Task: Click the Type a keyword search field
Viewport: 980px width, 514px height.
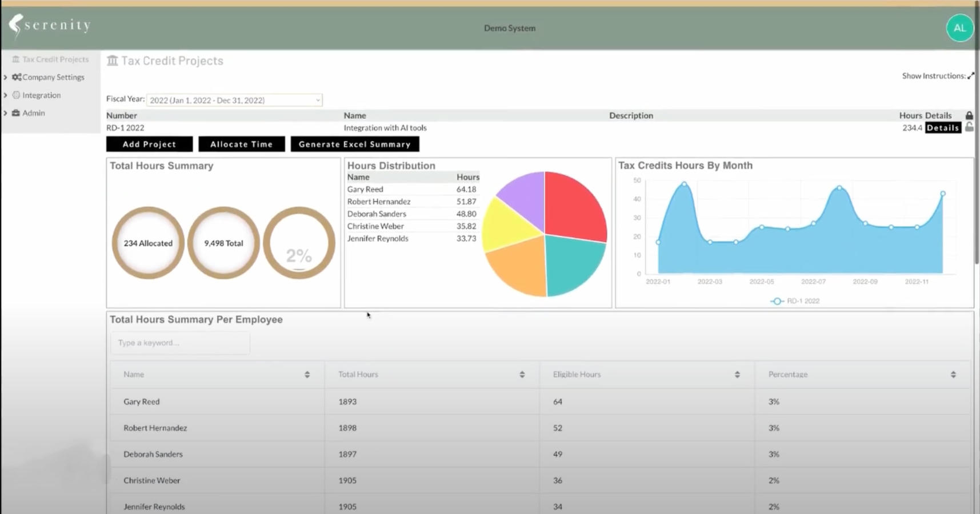Action: [180, 343]
